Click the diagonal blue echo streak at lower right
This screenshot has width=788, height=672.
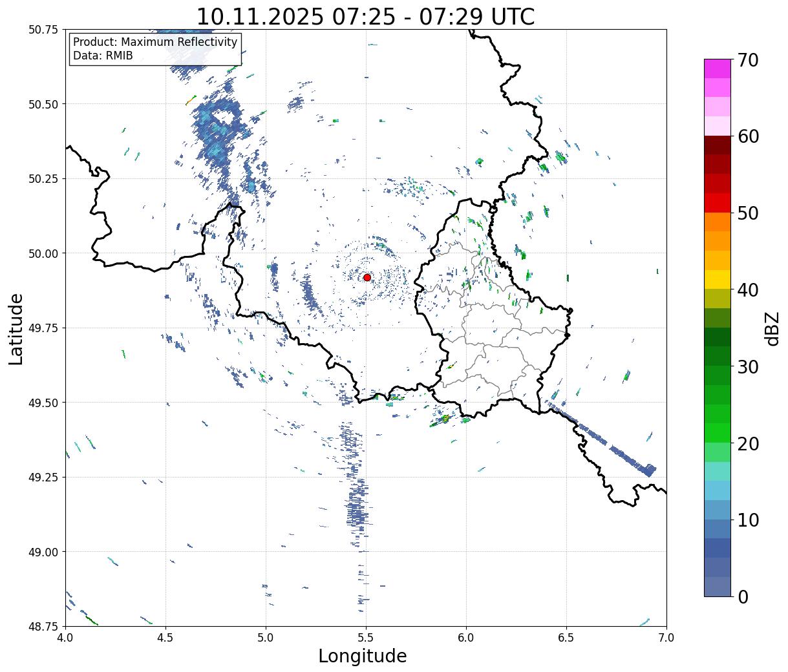pyautogui.click(x=601, y=437)
